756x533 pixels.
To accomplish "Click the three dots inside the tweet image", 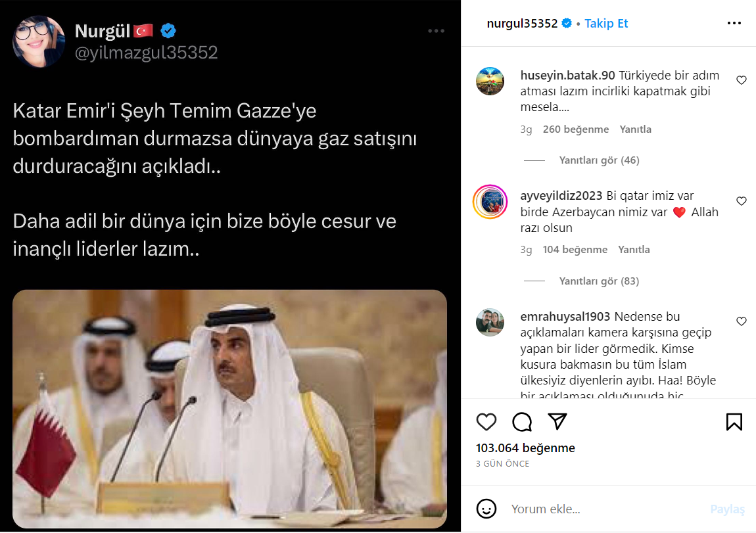I will pyautogui.click(x=436, y=31).
